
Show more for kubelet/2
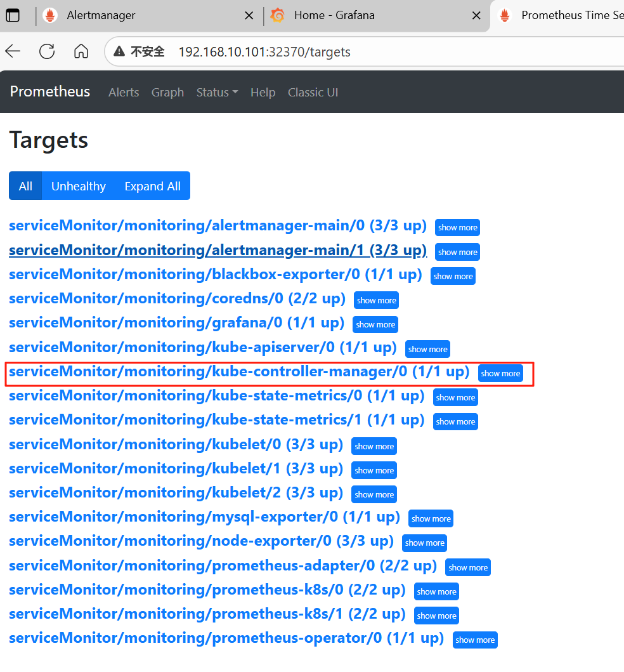pos(374,494)
